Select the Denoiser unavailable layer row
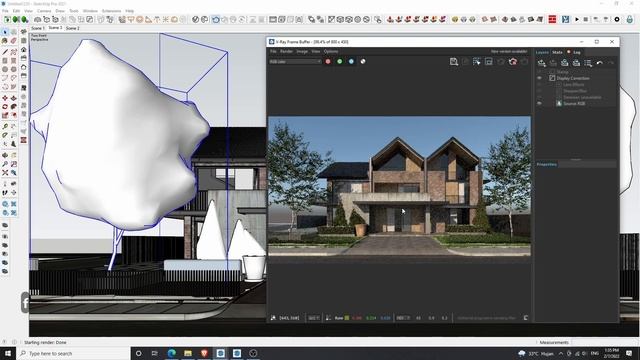This screenshot has width=640, height=360. (576, 97)
